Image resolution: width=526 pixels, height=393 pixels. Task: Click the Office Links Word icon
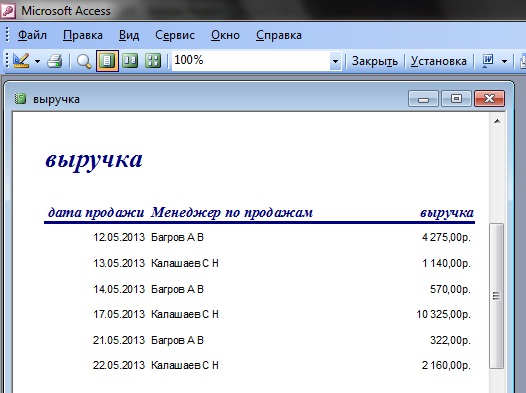click(x=488, y=61)
